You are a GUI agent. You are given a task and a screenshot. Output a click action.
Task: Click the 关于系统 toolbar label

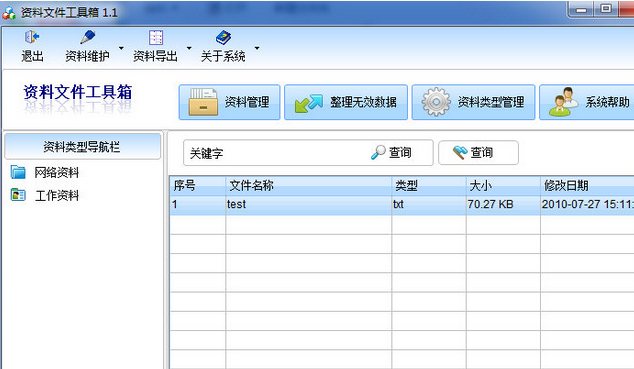pyautogui.click(x=223, y=56)
